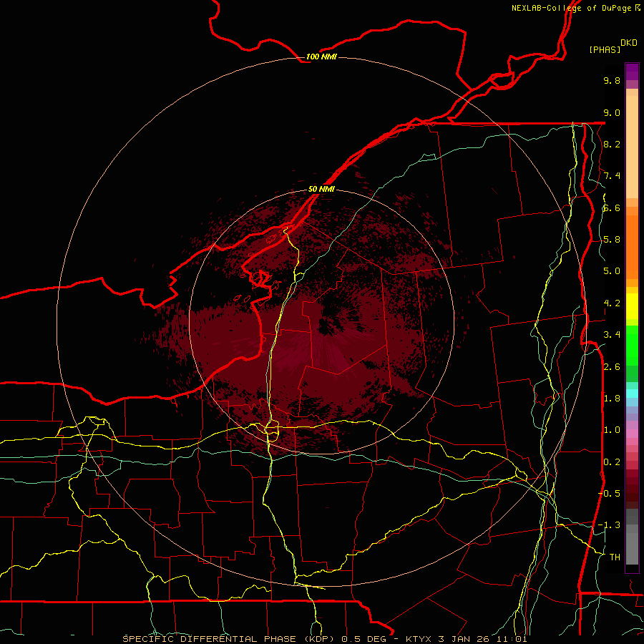The width and height of the screenshot is (644, 644).
Task: Click the 0.2 scale value
Action: point(612,462)
